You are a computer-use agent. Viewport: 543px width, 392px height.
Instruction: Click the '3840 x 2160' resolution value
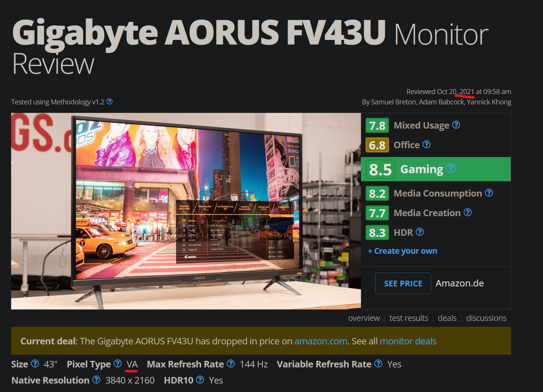click(130, 380)
